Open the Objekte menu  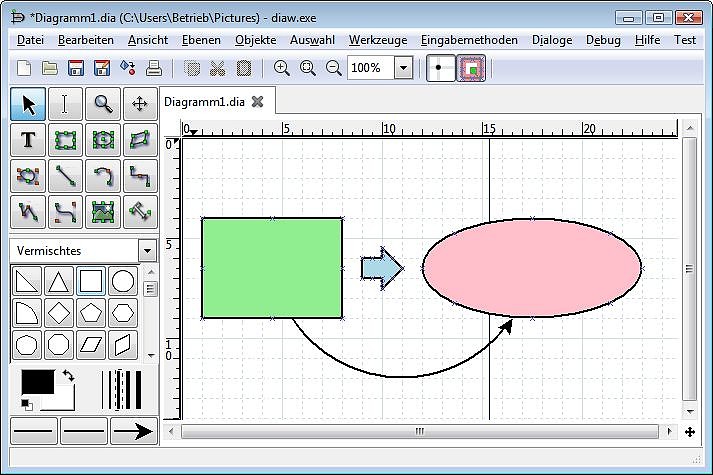[x=256, y=40]
